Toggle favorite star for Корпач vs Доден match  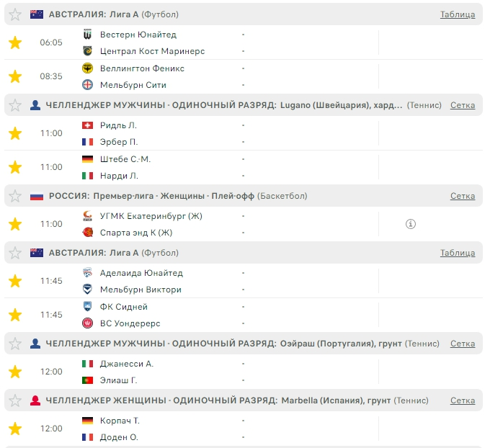(15, 429)
